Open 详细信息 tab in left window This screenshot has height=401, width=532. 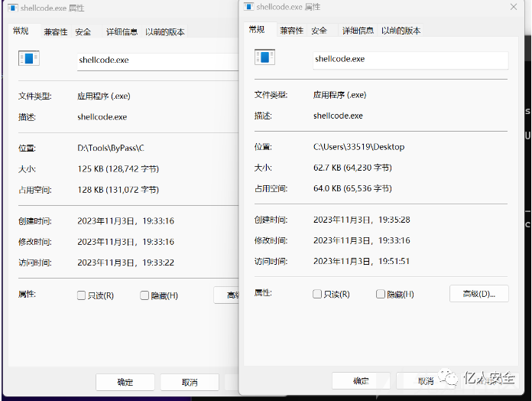tap(122, 32)
